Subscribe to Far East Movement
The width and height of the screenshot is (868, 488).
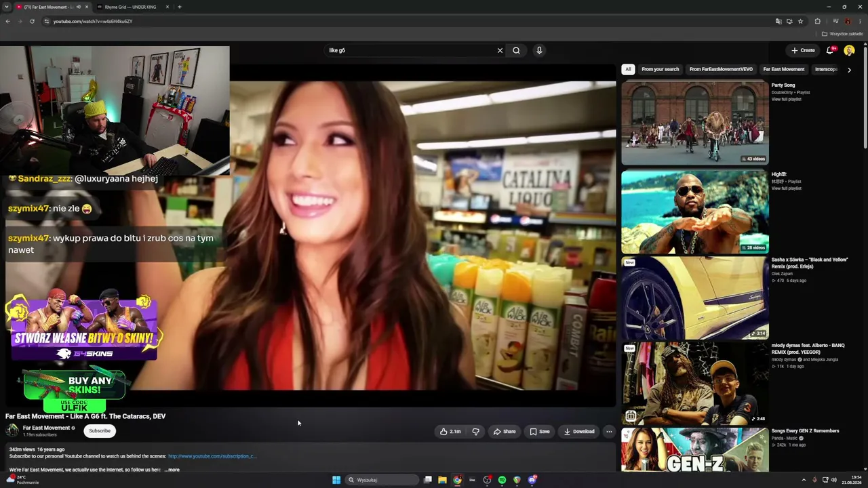100,430
